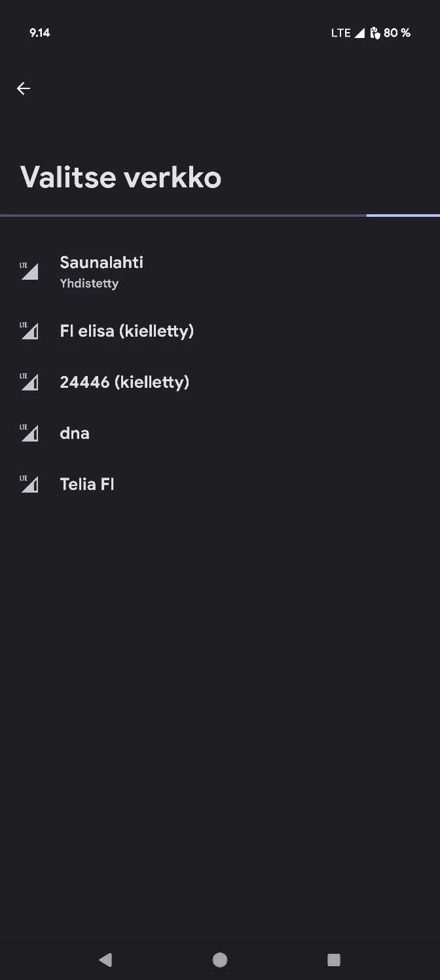Choose the FI elisa (kielletty) network
Screen dimensions: 440x980
[127, 331]
